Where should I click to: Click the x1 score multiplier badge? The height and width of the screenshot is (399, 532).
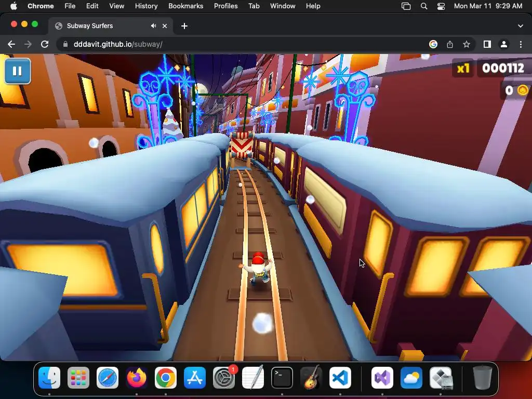463,68
